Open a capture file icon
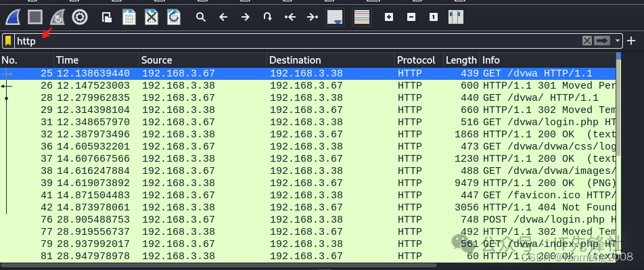Viewport: 644px width, 270px height. click(107, 18)
